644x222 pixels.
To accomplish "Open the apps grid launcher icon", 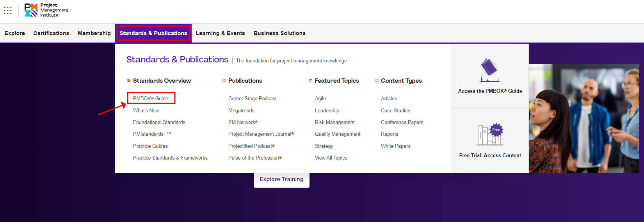I will point(8,10).
